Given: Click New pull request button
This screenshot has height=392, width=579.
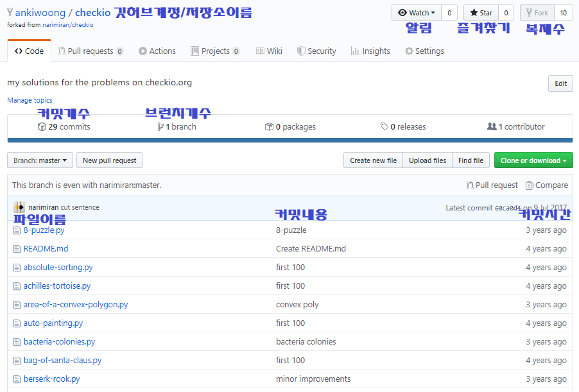Looking at the screenshot, I should (x=109, y=160).
